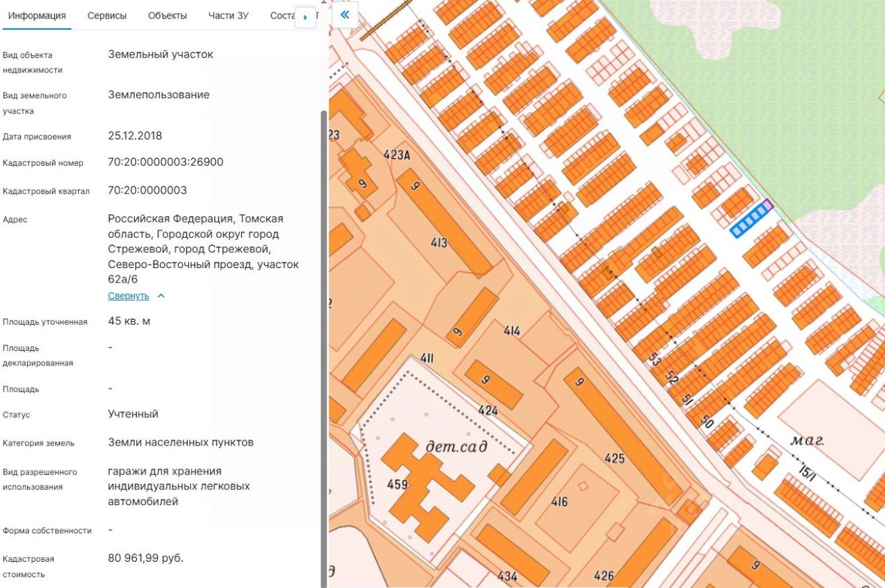Click the area value 45 кв. м

pyautogui.click(x=129, y=321)
